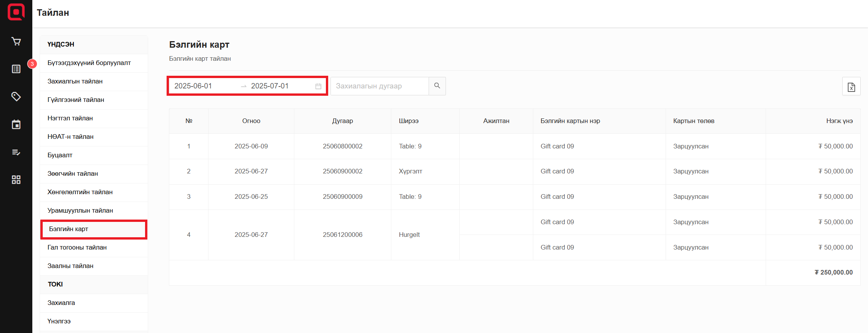Click the end date 2025-07-01 field
The image size is (868, 333).
[270, 86]
